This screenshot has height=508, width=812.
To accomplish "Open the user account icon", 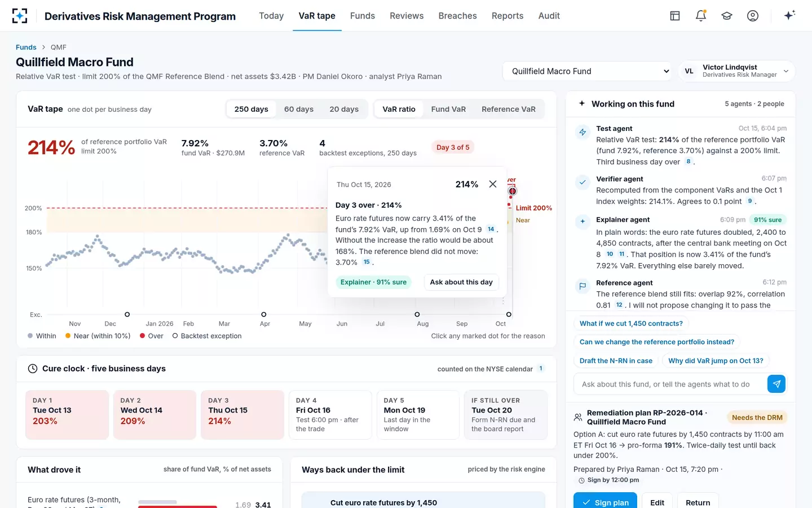I will [x=753, y=16].
